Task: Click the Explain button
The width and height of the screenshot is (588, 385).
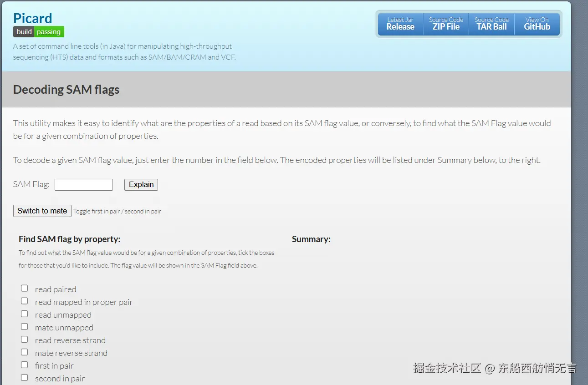Action: click(x=141, y=185)
